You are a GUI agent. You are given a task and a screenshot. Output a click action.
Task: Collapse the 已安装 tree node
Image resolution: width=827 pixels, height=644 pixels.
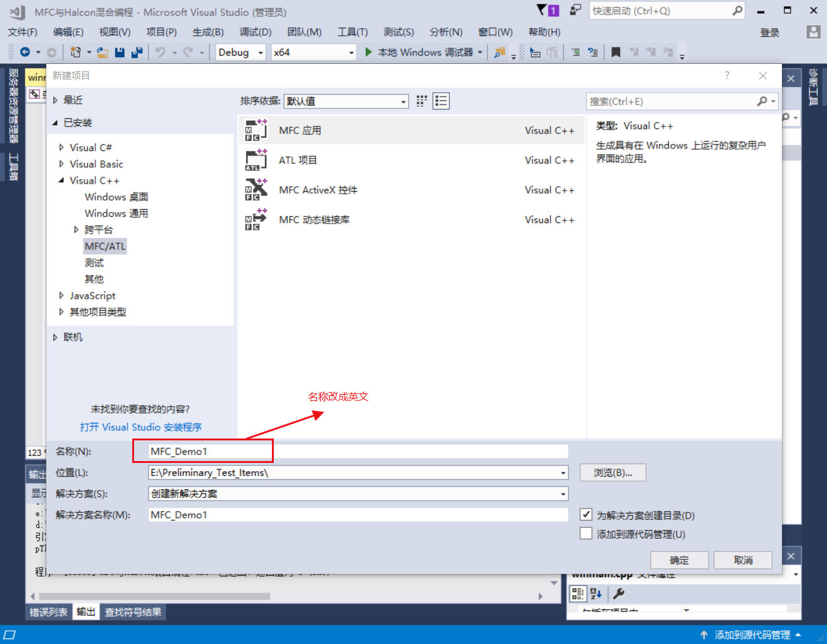point(55,123)
